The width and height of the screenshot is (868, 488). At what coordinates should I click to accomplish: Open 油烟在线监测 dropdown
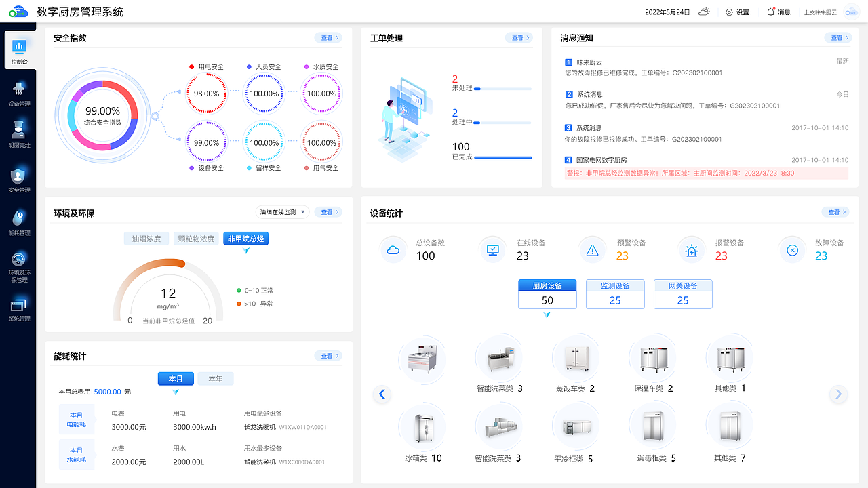tap(282, 212)
